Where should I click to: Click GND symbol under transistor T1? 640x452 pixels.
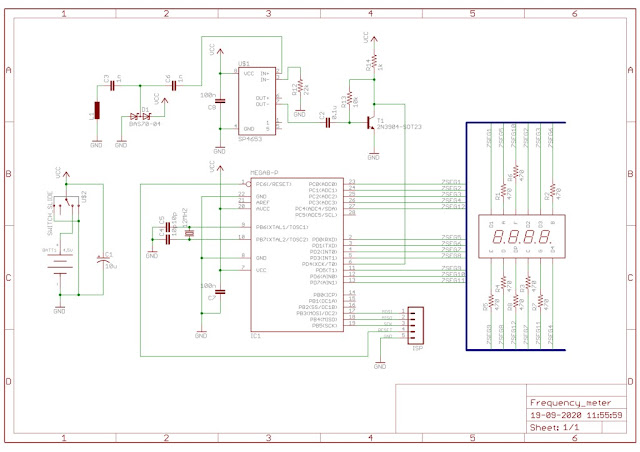tap(374, 156)
